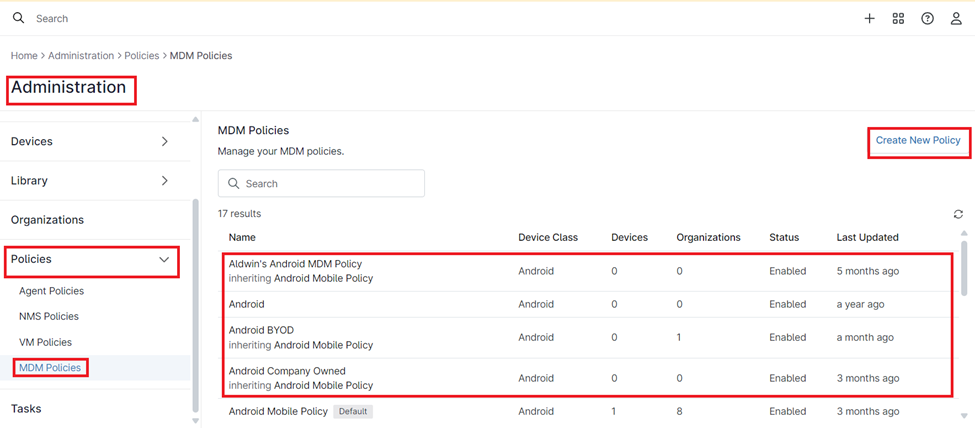Select Agent Policies in sidebar
The height and width of the screenshot is (428, 975).
pos(51,291)
